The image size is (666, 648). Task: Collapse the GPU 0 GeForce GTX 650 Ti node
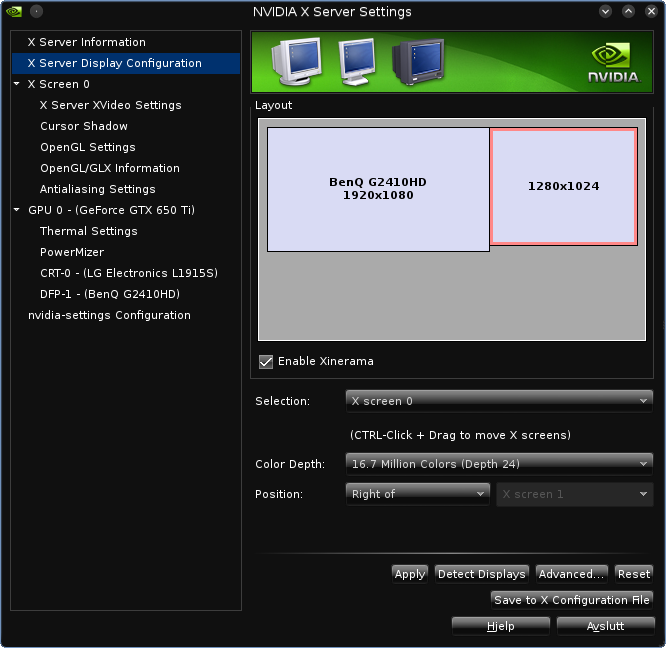click(17, 209)
